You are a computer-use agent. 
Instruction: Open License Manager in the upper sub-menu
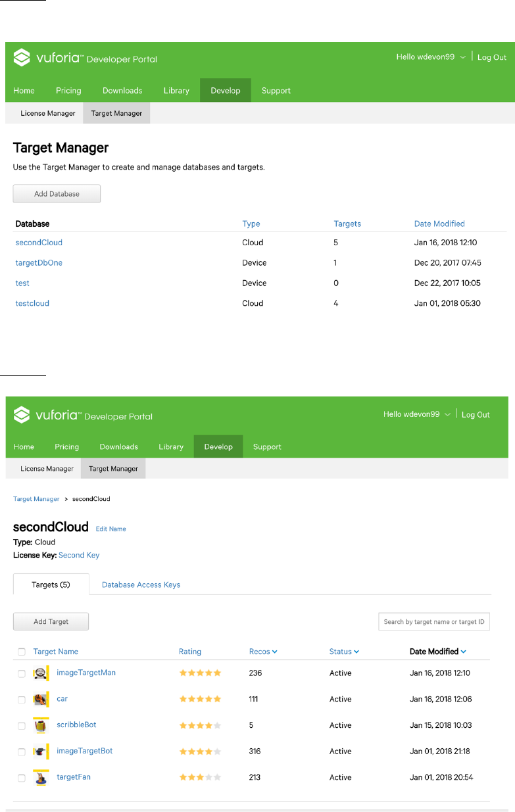coord(48,113)
